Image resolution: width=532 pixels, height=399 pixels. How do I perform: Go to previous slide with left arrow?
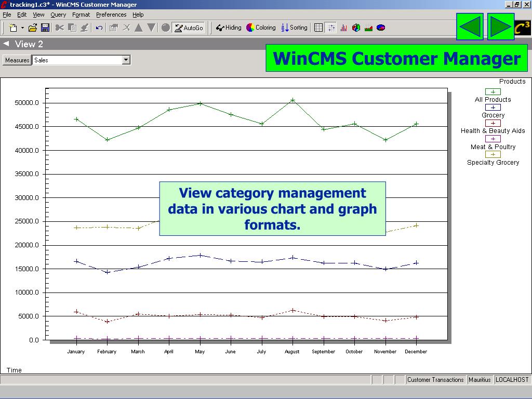[x=470, y=26]
